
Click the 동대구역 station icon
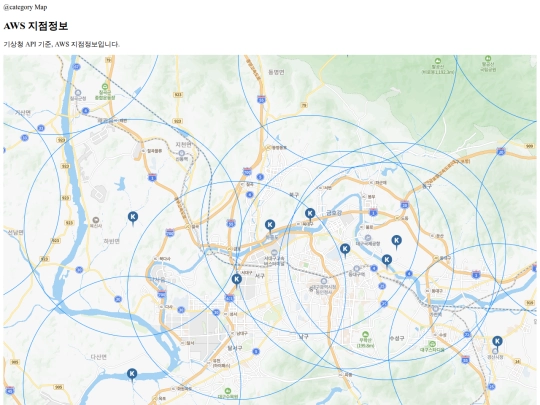(x=357, y=268)
